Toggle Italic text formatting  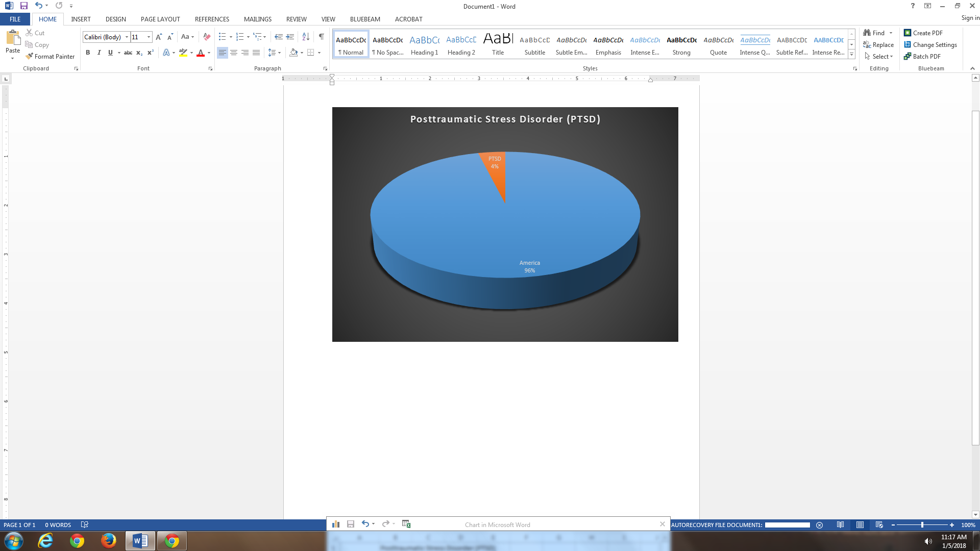[99, 53]
